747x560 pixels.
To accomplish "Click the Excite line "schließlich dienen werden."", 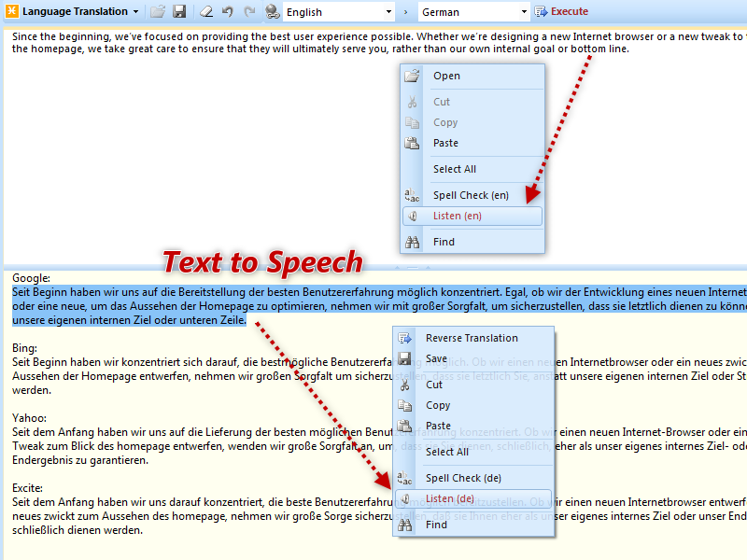I will (78, 530).
